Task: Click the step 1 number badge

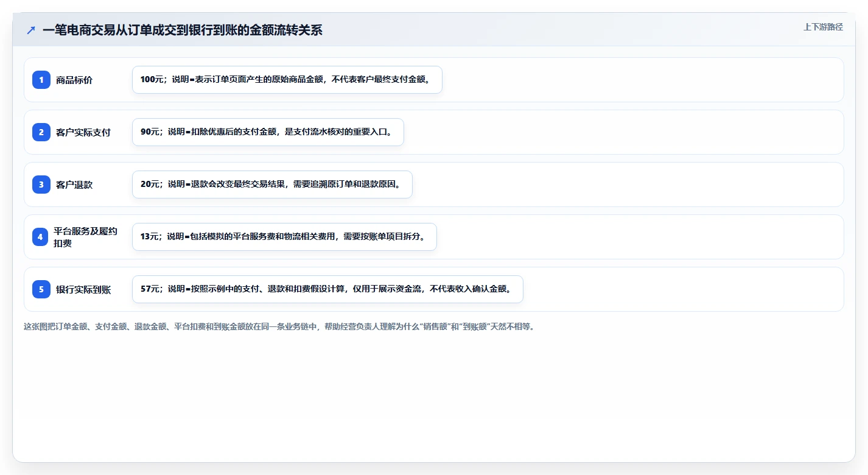Action: click(41, 80)
